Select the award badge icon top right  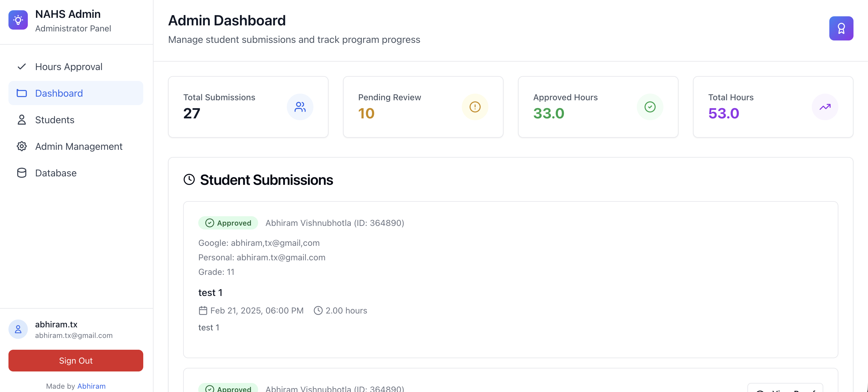841,28
